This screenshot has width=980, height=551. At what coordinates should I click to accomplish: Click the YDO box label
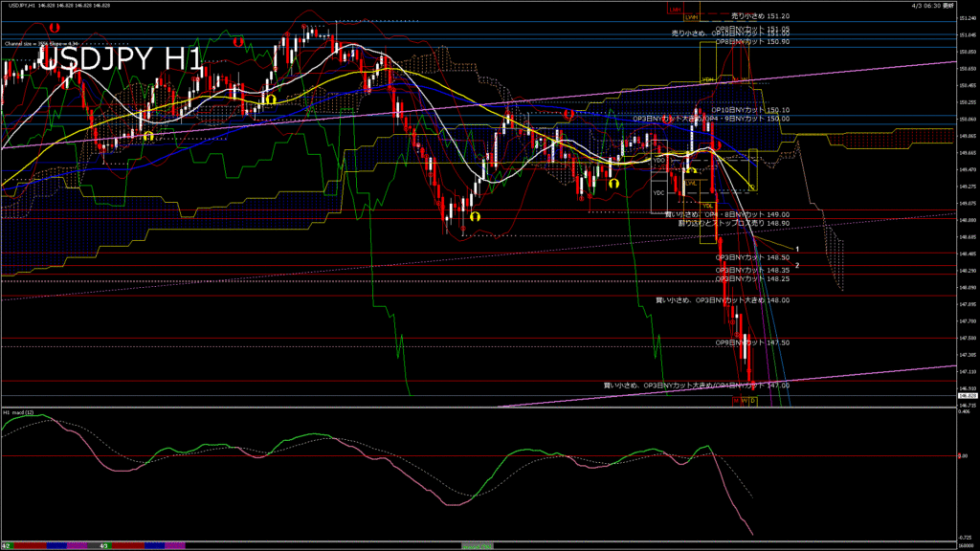pos(658,161)
